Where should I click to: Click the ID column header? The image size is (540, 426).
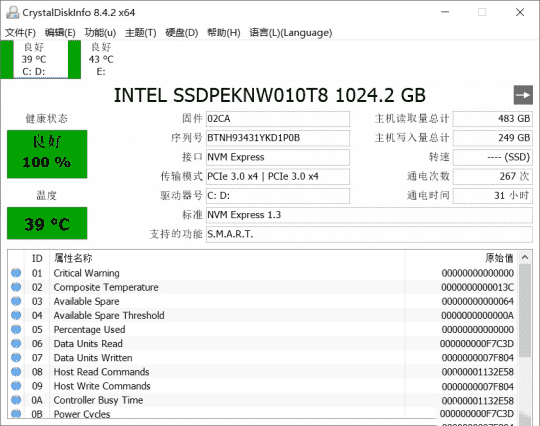[x=37, y=258]
